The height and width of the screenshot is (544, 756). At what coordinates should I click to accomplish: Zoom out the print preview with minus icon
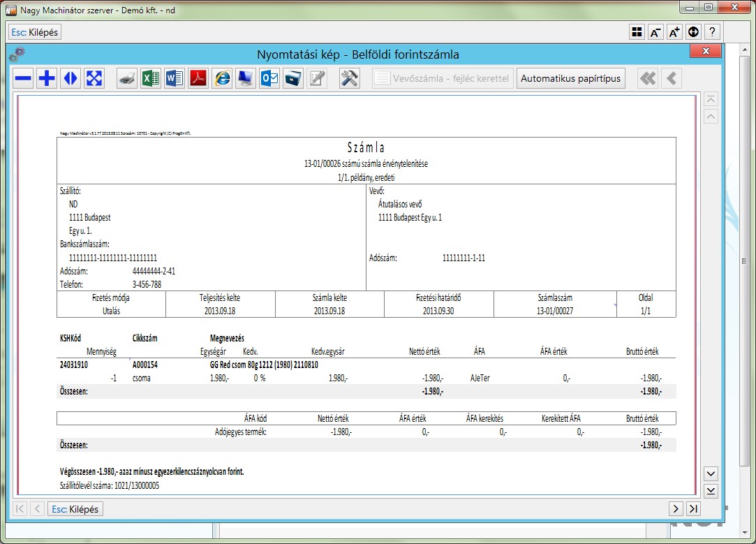pyautogui.click(x=24, y=79)
